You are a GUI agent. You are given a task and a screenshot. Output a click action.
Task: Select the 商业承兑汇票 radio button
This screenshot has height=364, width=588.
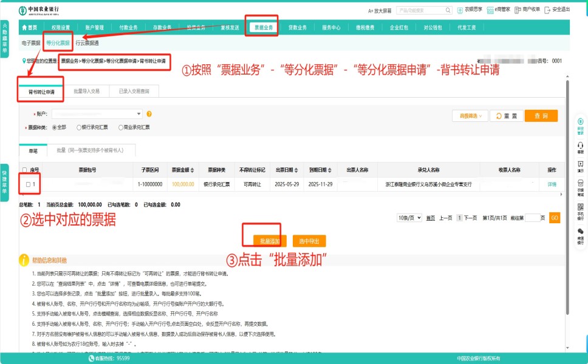(120, 128)
